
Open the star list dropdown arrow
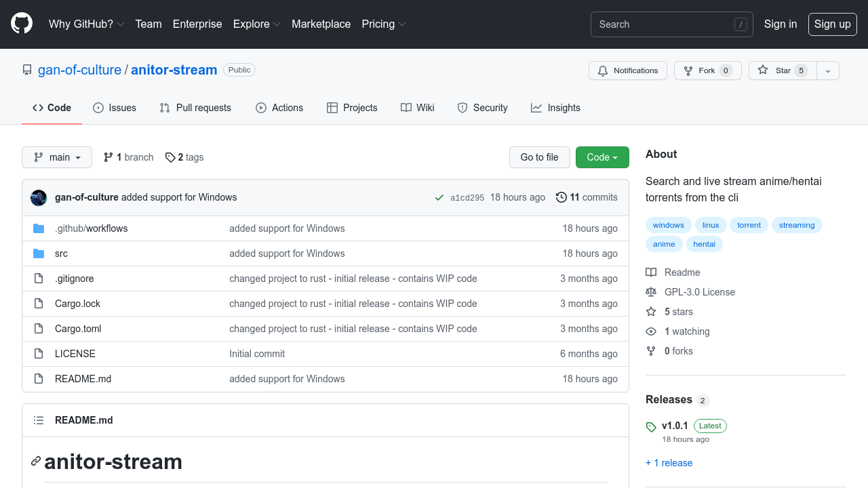pyautogui.click(x=828, y=70)
